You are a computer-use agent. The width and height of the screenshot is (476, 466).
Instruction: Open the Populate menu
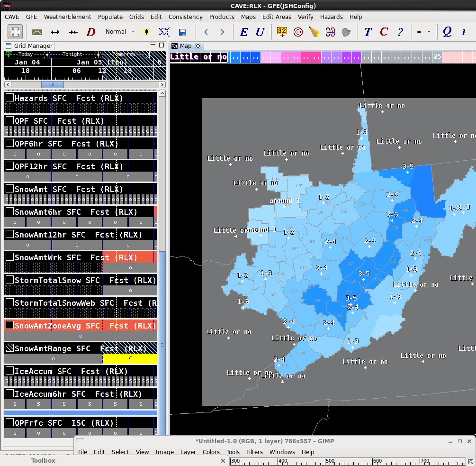click(110, 17)
